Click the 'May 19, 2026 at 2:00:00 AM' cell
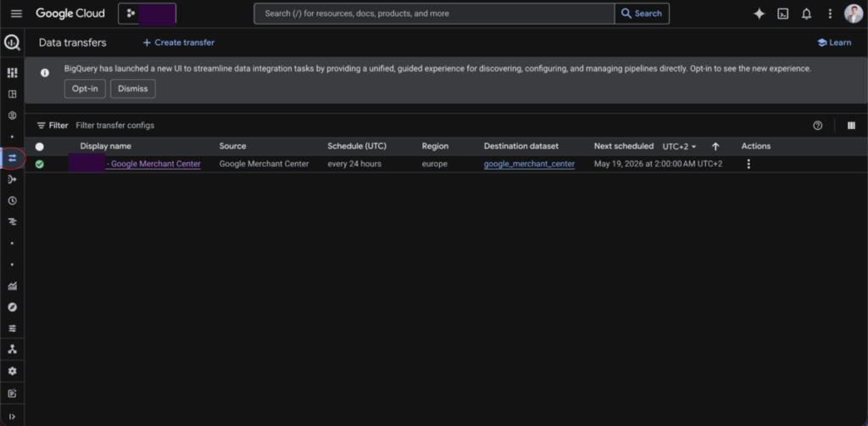The height and width of the screenshot is (426, 868). point(658,164)
